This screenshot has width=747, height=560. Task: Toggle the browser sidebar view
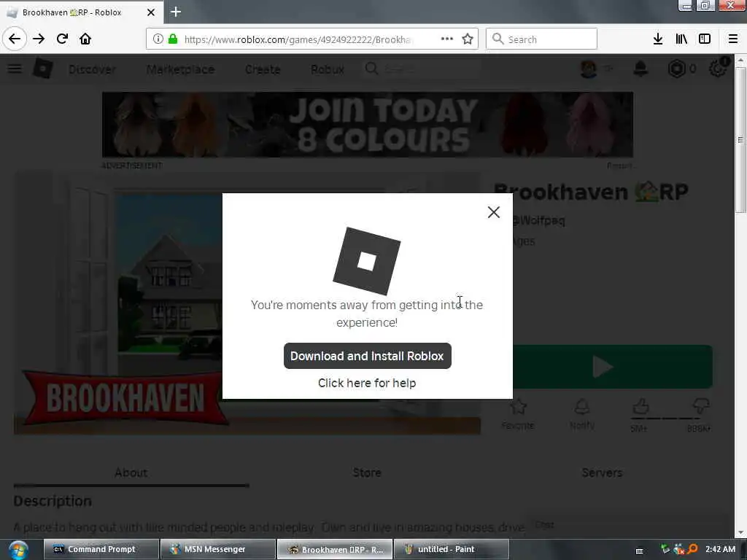pos(705,39)
